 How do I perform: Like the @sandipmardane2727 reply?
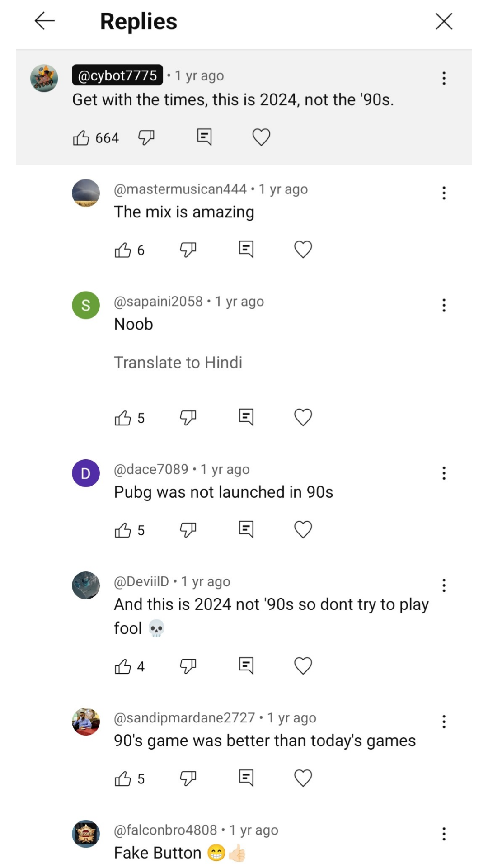pos(123,778)
